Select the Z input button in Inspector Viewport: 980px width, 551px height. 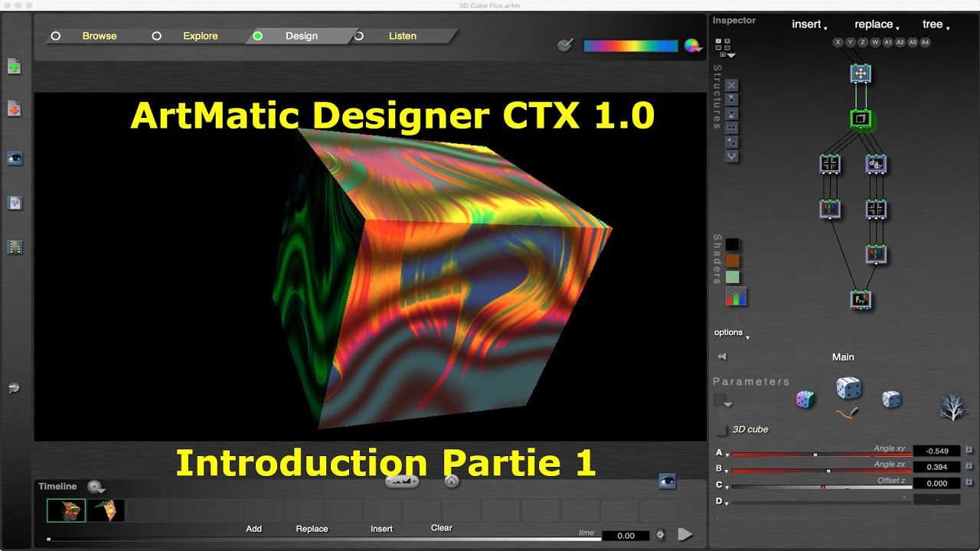click(863, 43)
